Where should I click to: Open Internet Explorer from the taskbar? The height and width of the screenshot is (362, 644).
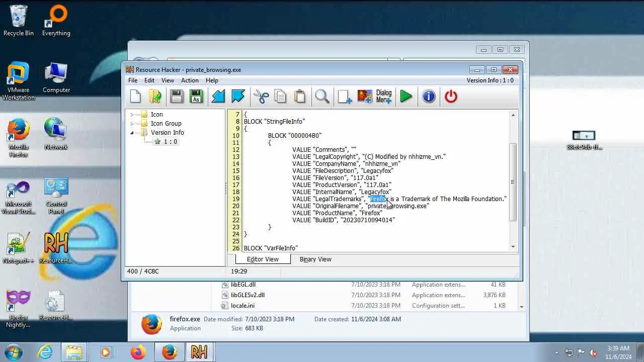coord(45,352)
